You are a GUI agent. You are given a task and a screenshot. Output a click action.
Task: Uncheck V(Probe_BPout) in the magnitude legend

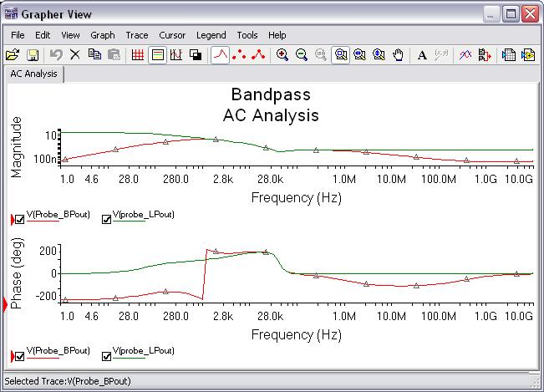21,220
